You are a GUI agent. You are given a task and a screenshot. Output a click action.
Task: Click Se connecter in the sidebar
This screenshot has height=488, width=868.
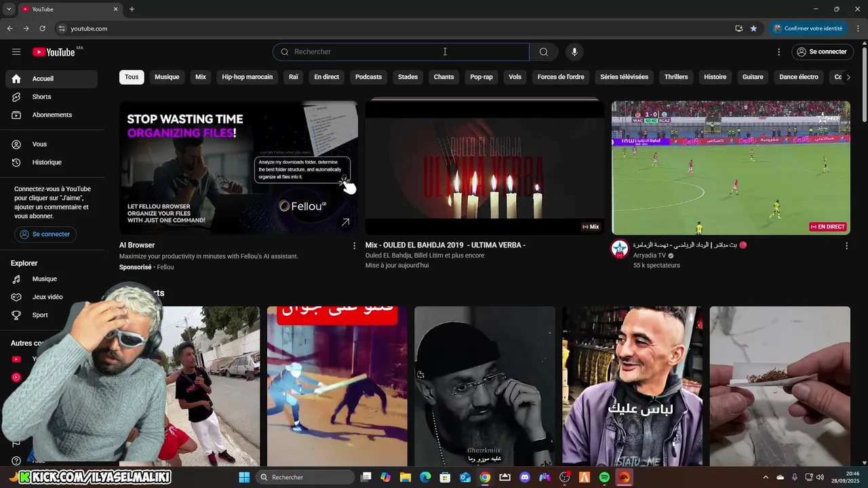click(45, 235)
